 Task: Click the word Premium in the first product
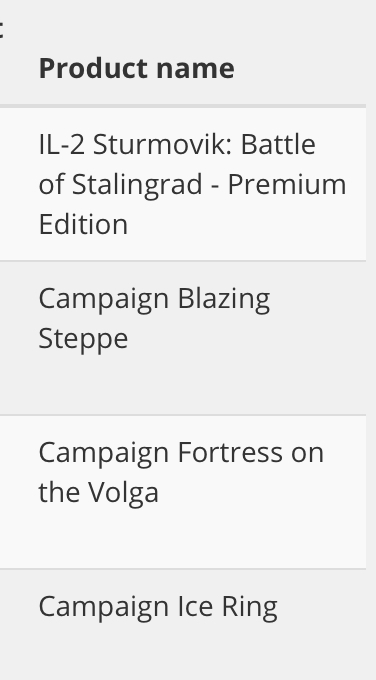[287, 184]
